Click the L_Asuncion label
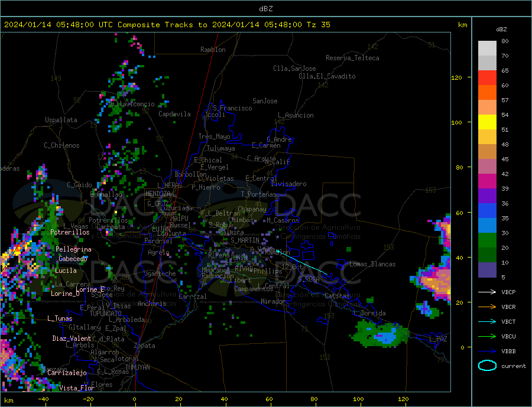 [296, 115]
